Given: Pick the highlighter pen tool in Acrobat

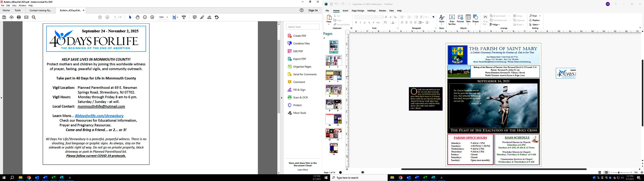Looking at the screenshot, I should click(x=202, y=17).
